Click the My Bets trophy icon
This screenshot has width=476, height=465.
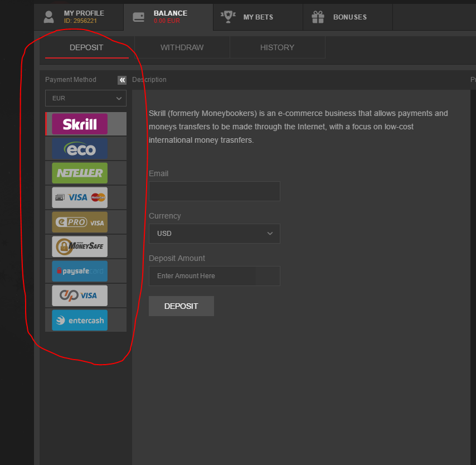click(228, 17)
